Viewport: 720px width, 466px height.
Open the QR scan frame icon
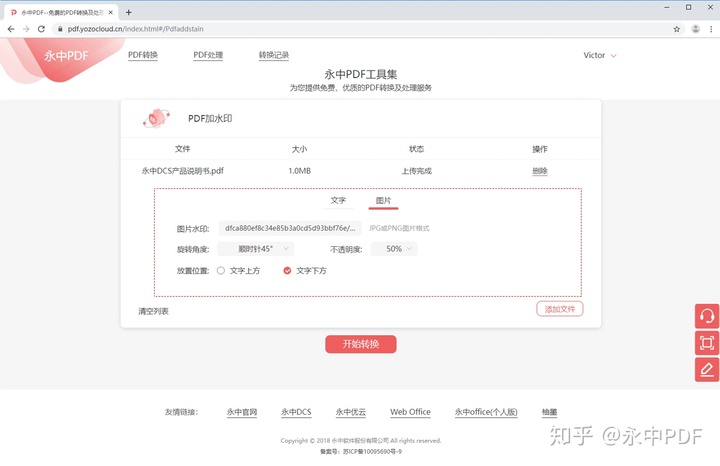[707, 343]
